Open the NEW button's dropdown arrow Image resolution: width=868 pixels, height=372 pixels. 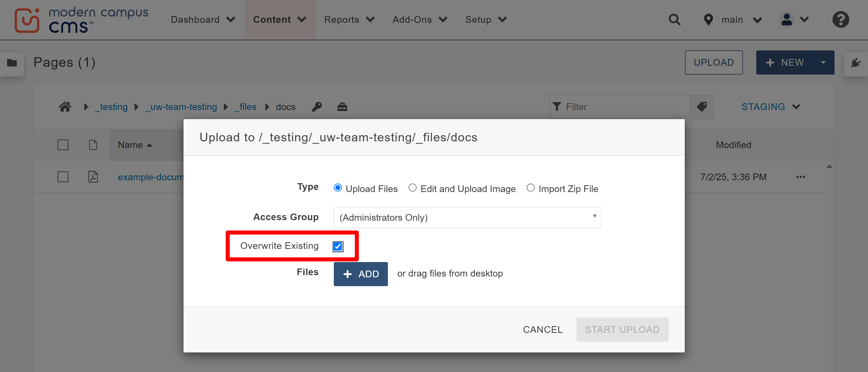pyautogui.click(x=824, y=62)
